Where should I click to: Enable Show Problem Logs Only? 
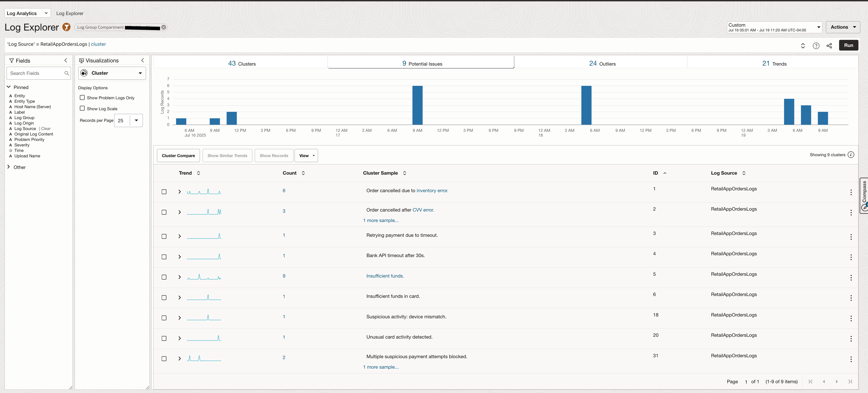[82, 97]
